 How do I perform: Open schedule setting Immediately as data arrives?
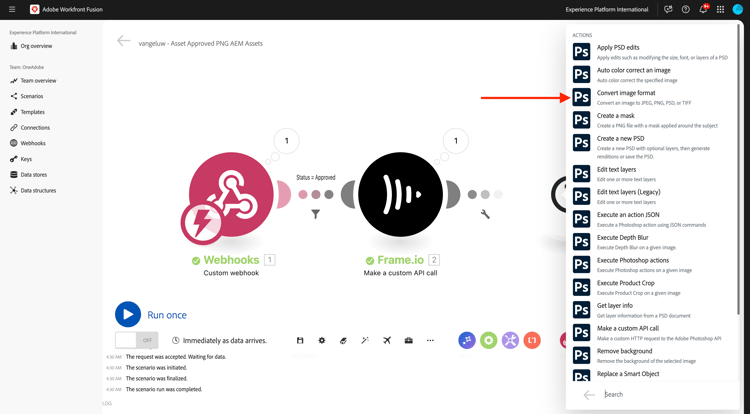click(x=219, y=340)
